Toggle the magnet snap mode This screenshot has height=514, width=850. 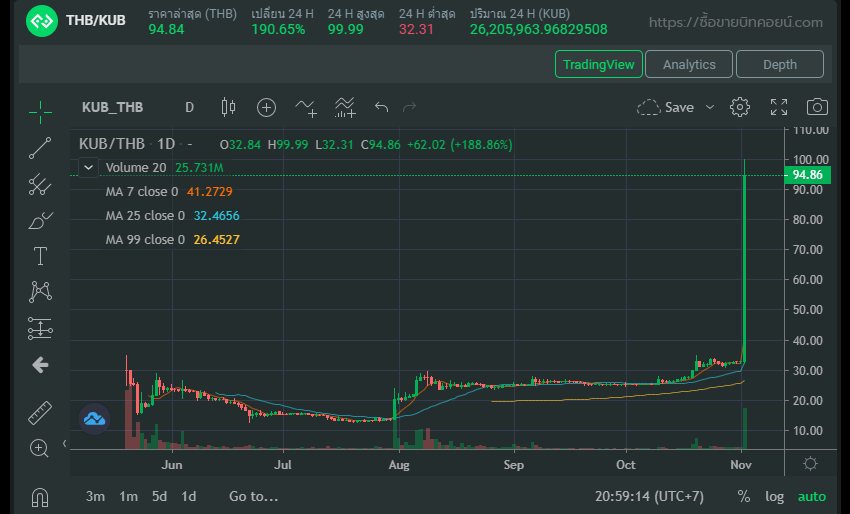(x=40, y=496)
